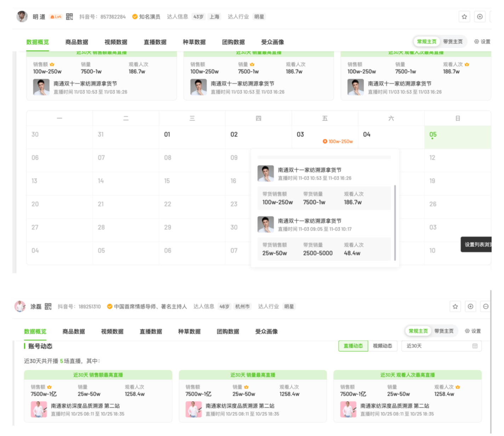The width and height of the screenshot is (504, 436).
Task: Switch to 带货主页 in 明道's profile
Action: point(453,42)
